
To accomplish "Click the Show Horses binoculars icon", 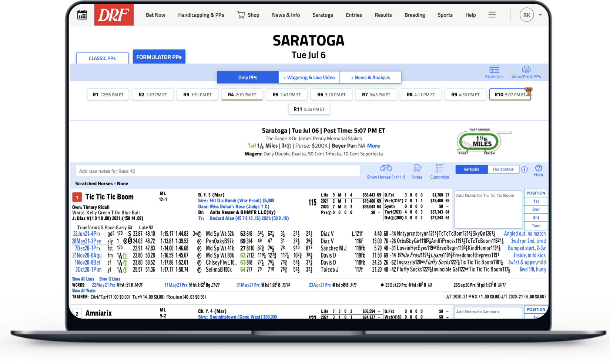I will (x=386, y=168).
